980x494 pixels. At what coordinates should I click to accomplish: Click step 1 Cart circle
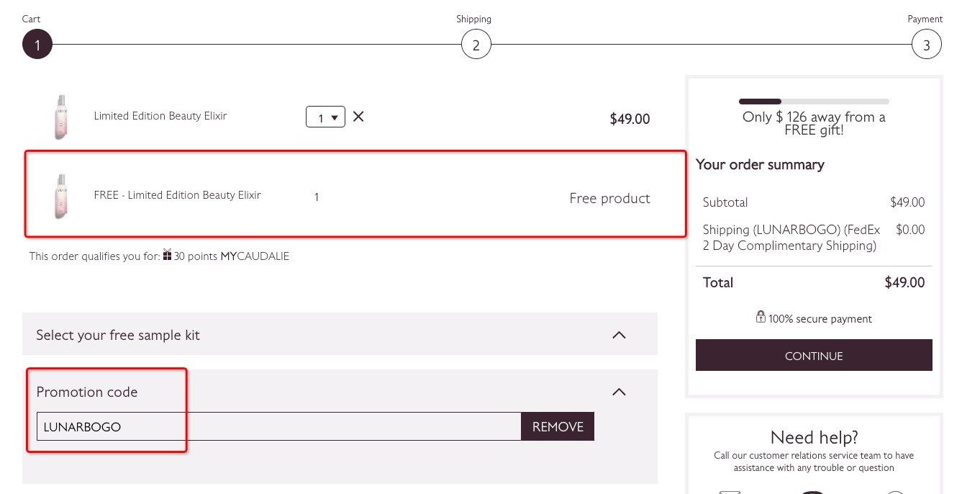(x=37, y=45)
